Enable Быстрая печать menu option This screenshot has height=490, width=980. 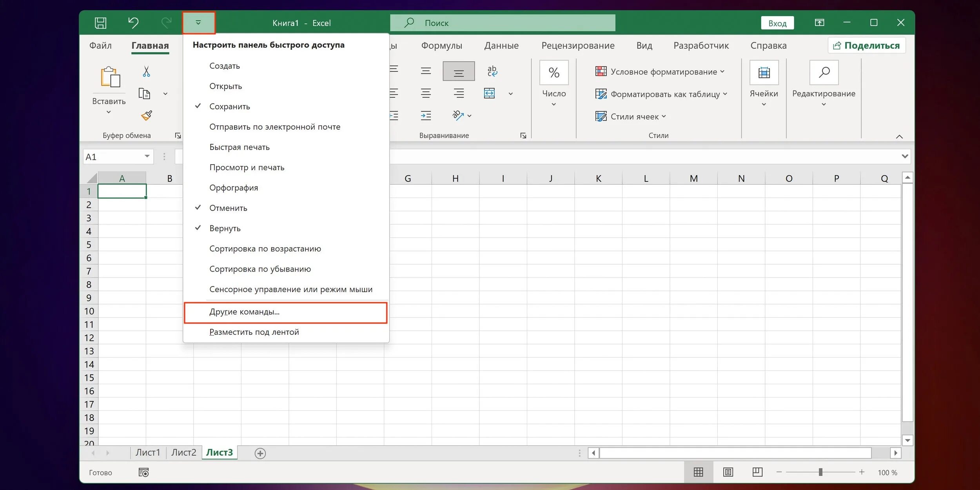(x=239, y=147)
